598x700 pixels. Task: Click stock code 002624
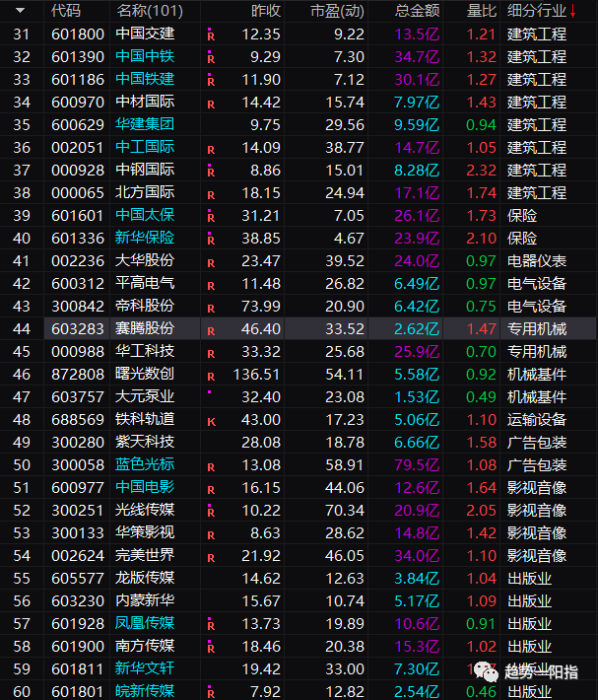[x=78, y=556]
